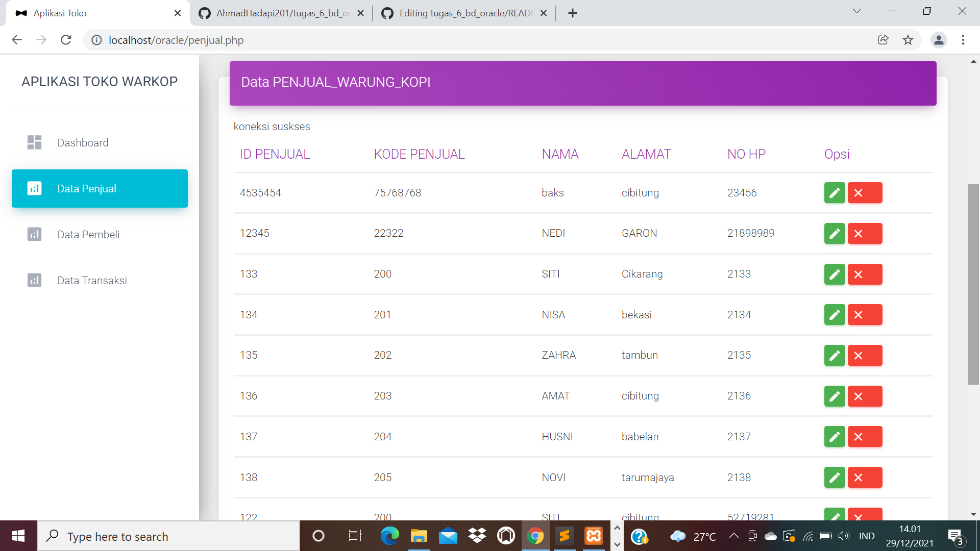
Task: Click the edit pencil beside HUSNI
Action: click(835, 436)
